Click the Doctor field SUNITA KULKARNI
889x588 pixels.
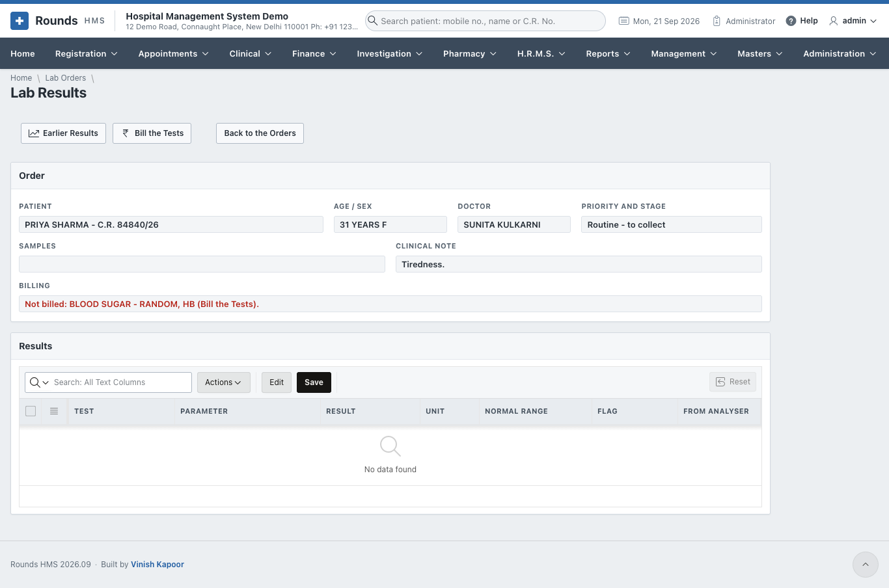click(514, 224)
